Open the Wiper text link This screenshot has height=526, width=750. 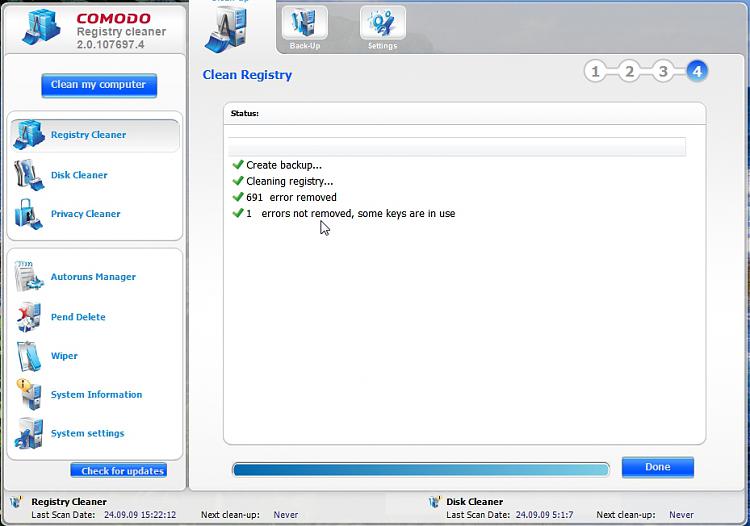point(64,356)
